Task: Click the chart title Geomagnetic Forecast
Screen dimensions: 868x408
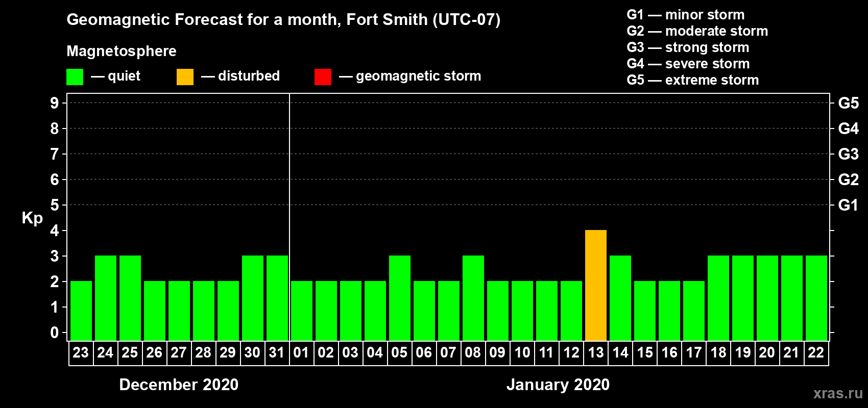Action: 283,20
